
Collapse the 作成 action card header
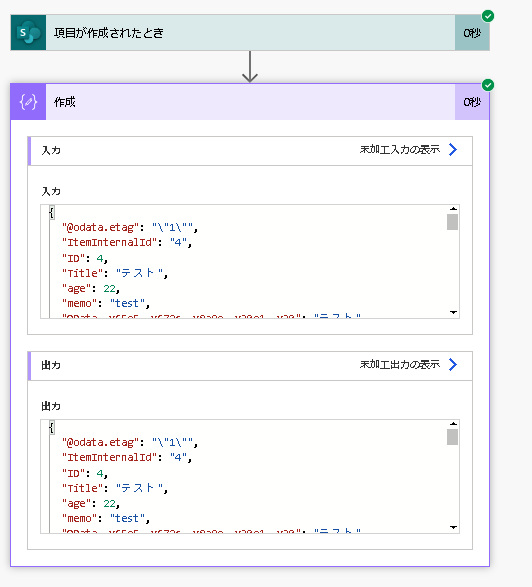[250, 102]
